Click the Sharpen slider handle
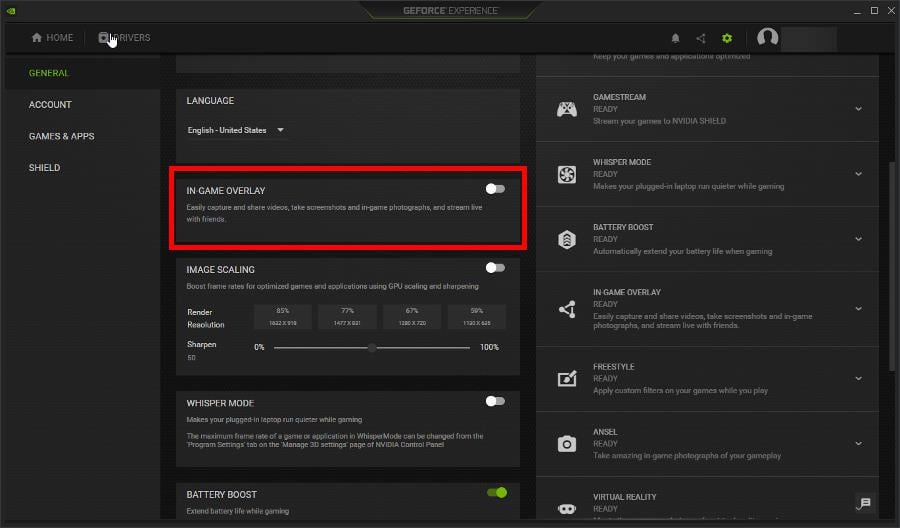900x528 pixels. pos(372,347)
